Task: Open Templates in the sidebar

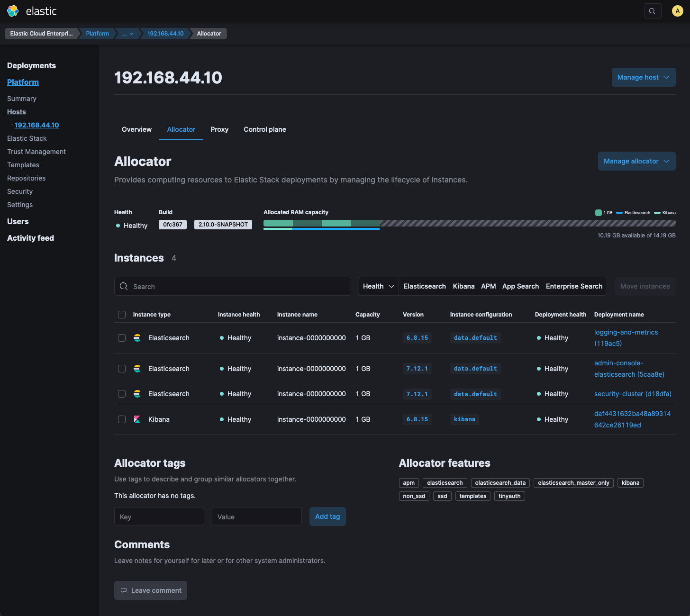Action: click(23, 165)
